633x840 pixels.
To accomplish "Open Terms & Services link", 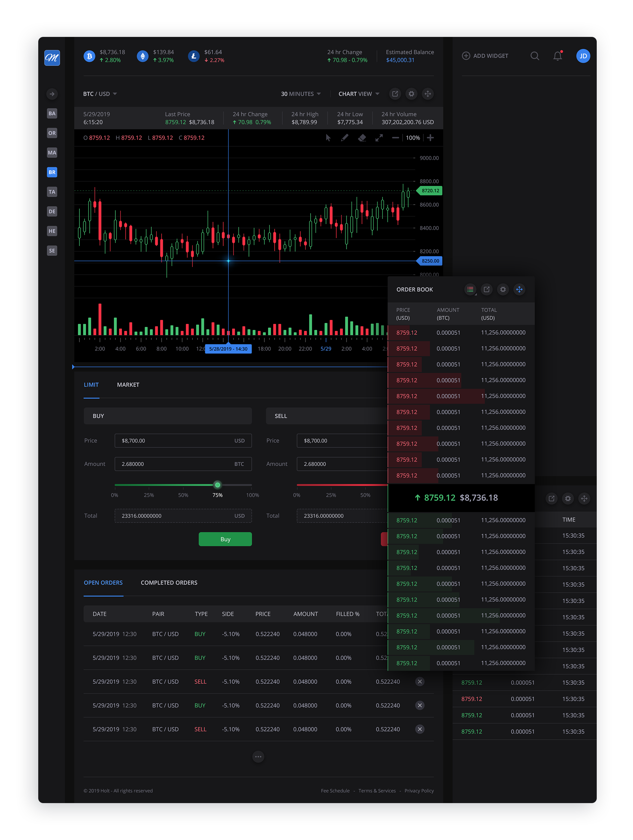I will (377, 791).
